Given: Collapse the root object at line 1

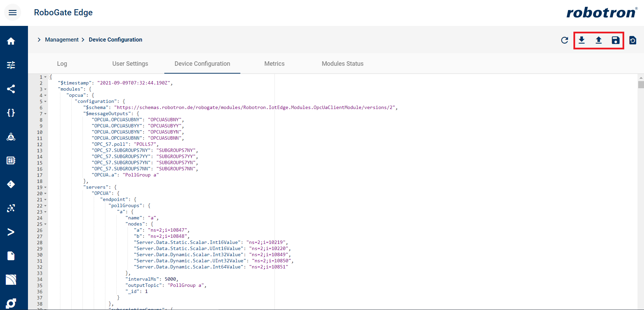Looking at the screenshot, I should [x=45, y=77].
